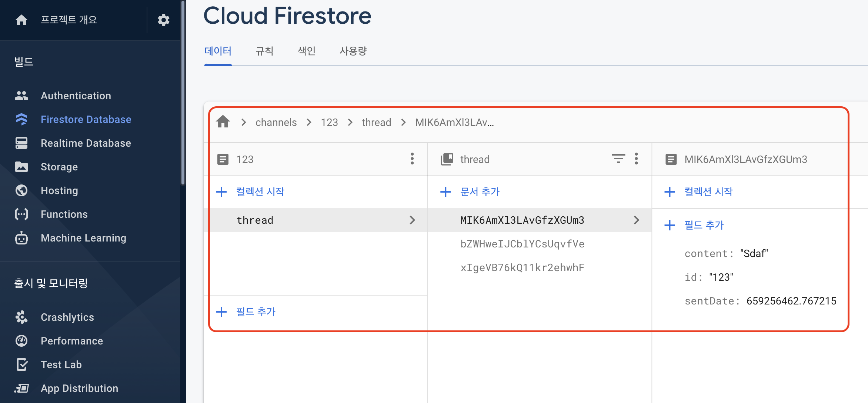Open the 사용량 tab
The image size is (868, 403).
[x=353, y=51]
